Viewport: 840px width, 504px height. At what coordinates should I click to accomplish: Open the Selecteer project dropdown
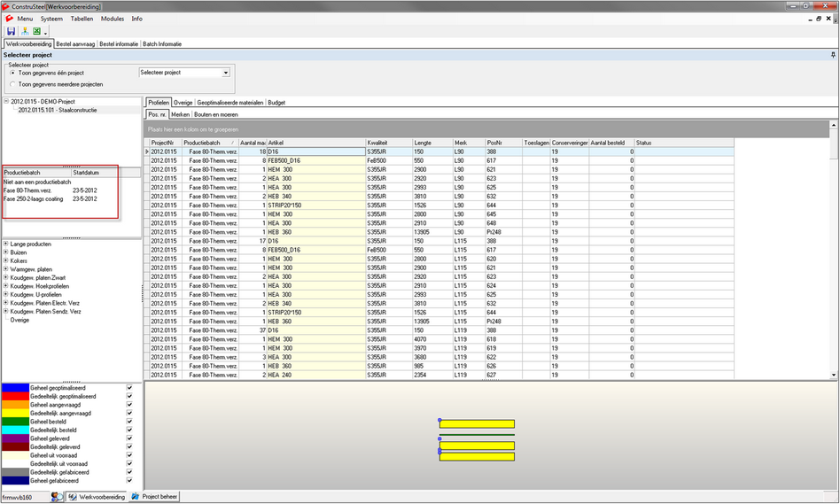[x=226, y=73]
